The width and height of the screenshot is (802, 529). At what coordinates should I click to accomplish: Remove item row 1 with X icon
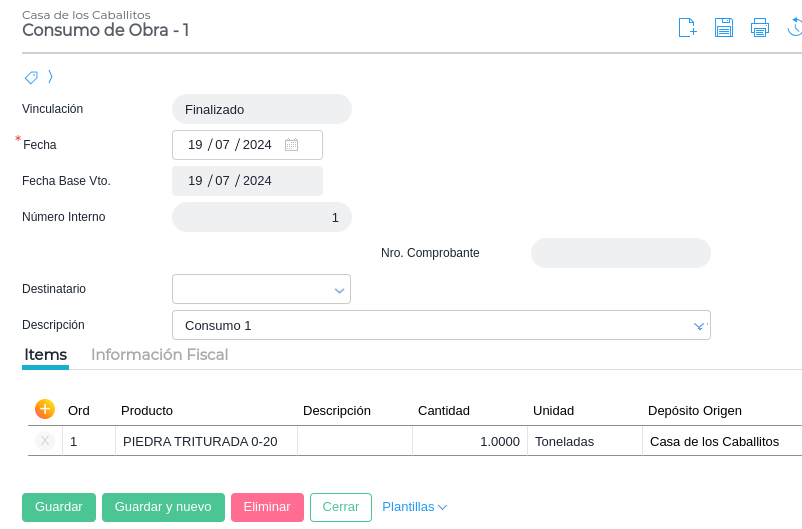pyautogui.click(x=45, y=441)
